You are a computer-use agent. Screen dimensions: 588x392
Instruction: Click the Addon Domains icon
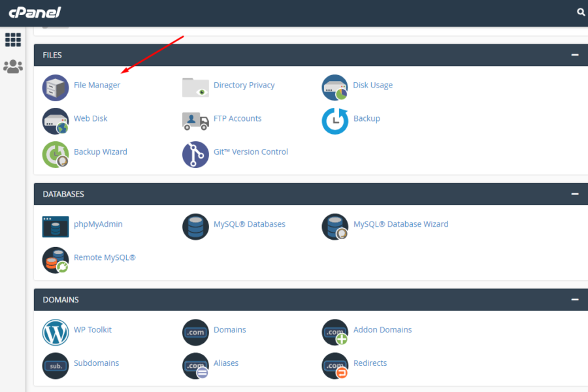click(x=335, y=333)
